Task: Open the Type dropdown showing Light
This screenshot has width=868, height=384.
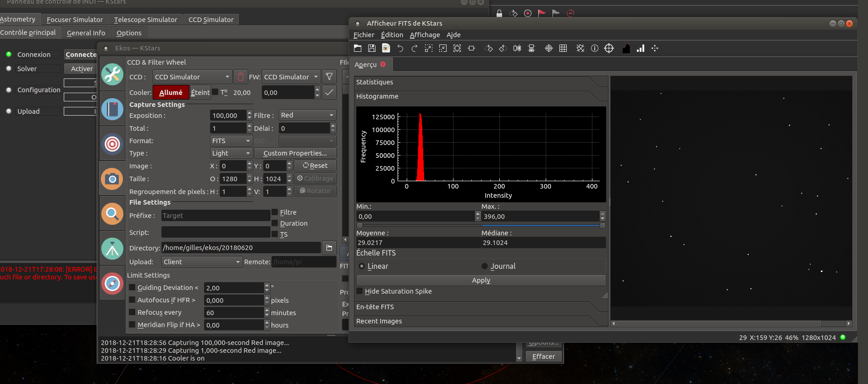Action: (x=231, y=153)
